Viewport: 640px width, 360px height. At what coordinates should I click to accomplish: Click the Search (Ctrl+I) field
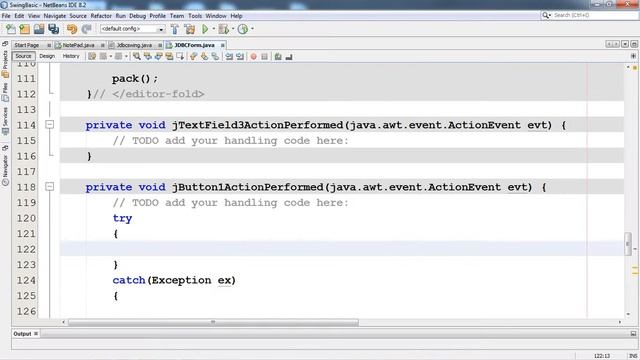(x=590, y=15)
